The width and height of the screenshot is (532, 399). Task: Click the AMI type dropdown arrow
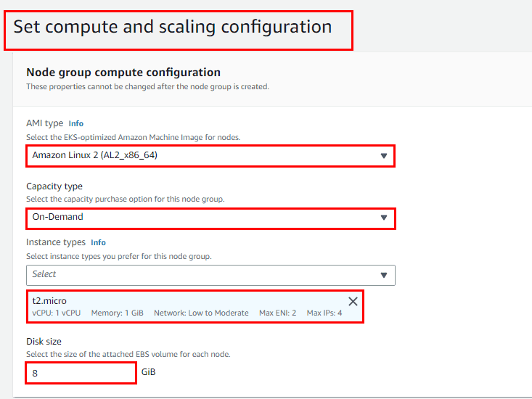(x=383, y=156)
